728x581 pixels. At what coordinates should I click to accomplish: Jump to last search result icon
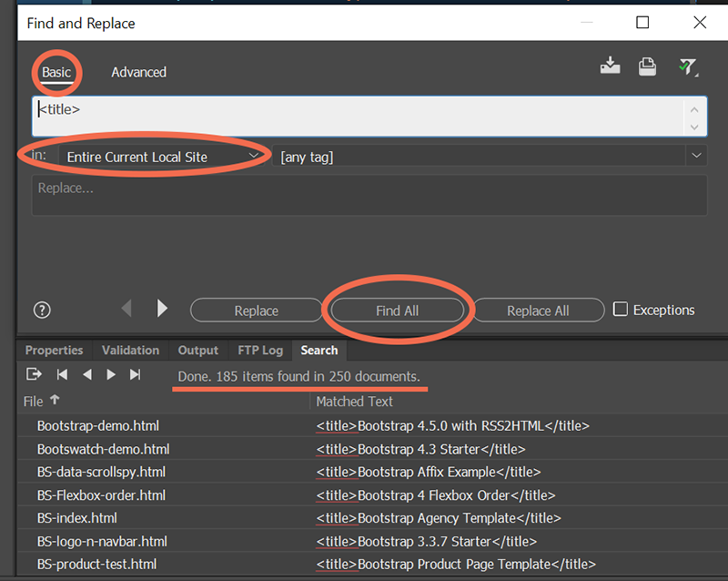coord(135,374)
